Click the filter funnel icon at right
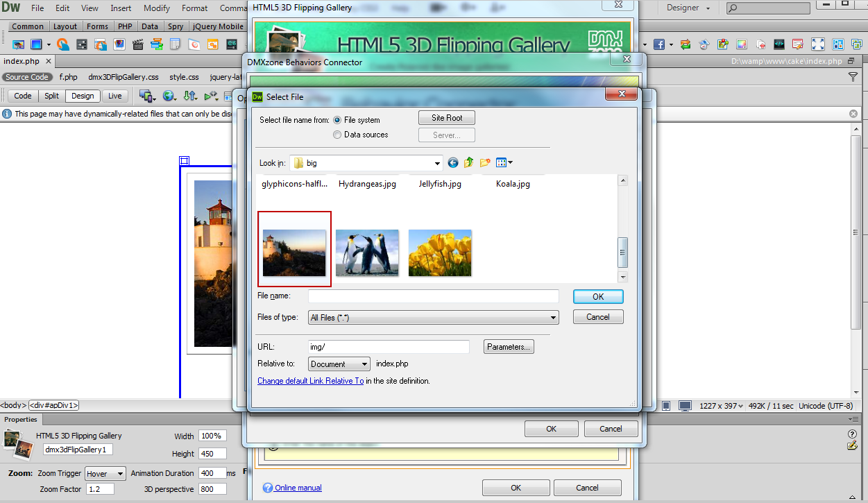This screenshot has width=868, height=503. 853,77
